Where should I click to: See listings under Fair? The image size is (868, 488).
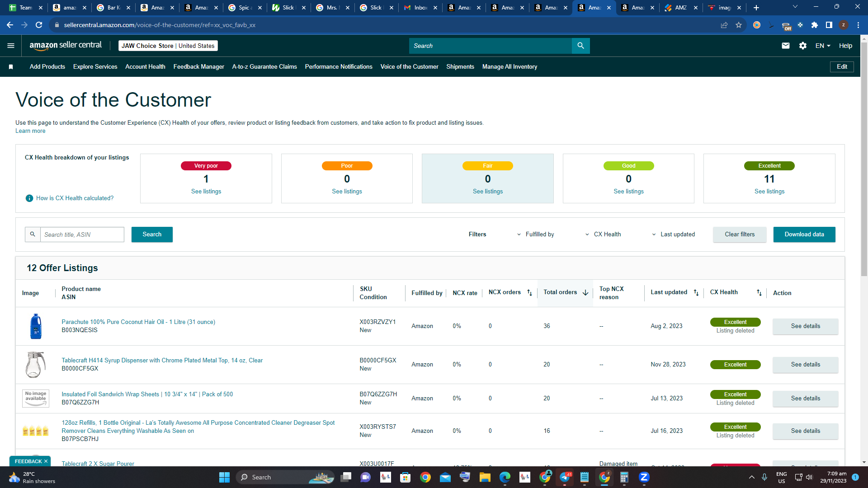(487, 192)
